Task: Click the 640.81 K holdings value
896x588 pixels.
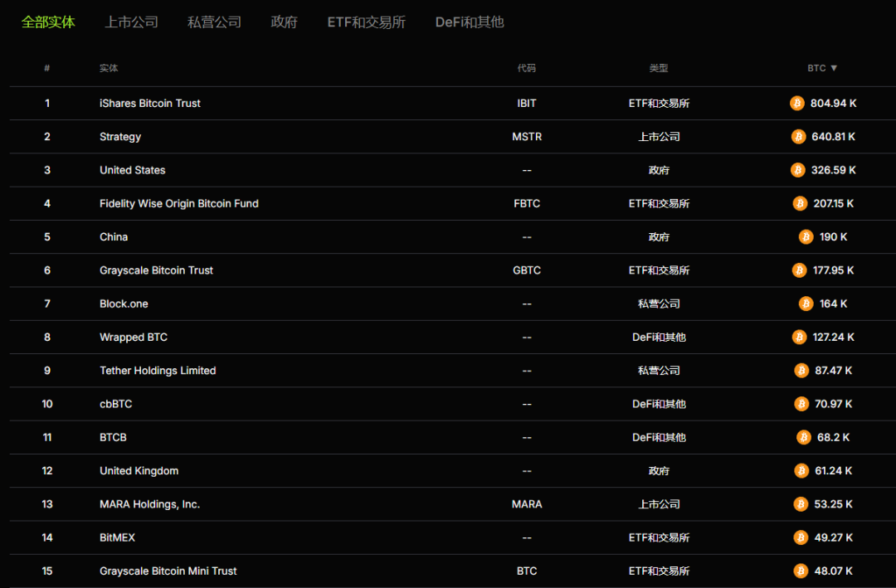Action: click(x=833, y=137)
